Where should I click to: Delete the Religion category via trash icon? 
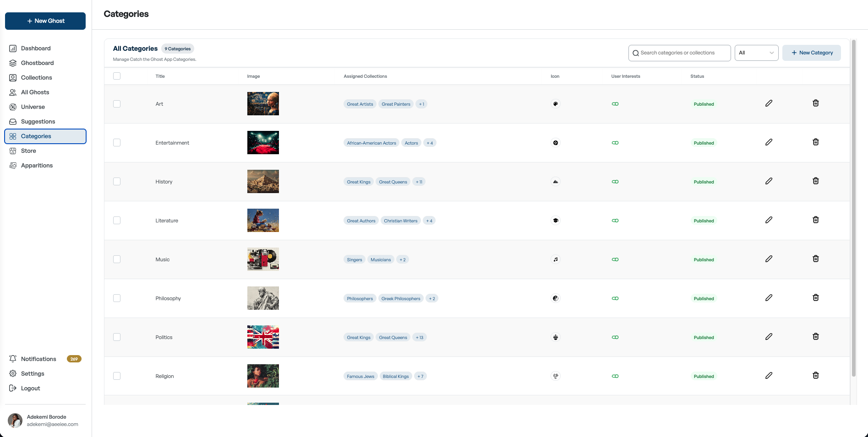tap(816, 376)
